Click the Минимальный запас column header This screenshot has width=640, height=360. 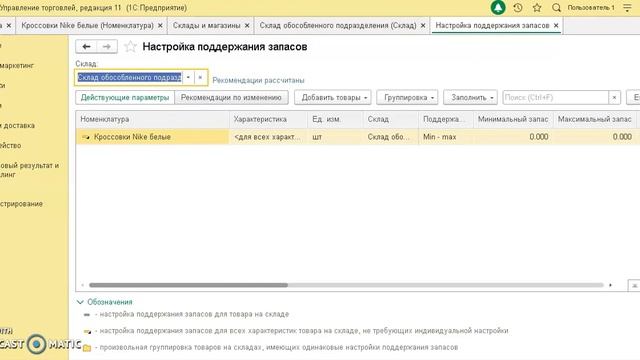tap(513, 119)
